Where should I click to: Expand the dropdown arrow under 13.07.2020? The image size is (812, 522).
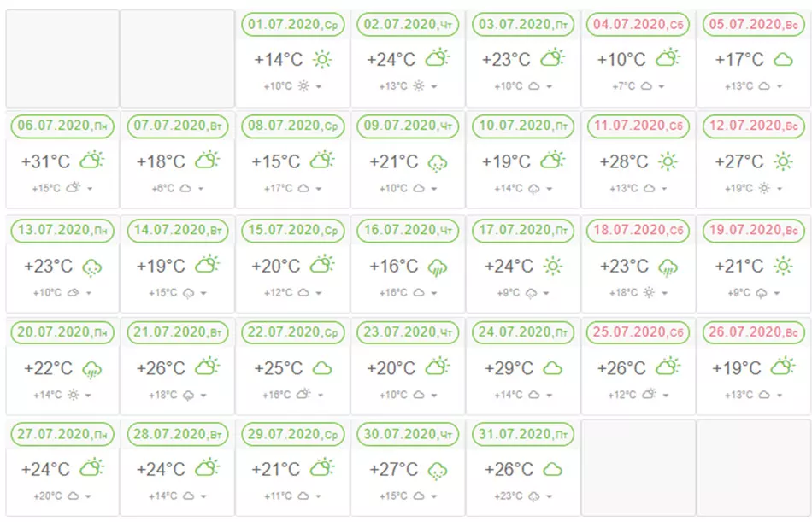[x=89, y=293]
